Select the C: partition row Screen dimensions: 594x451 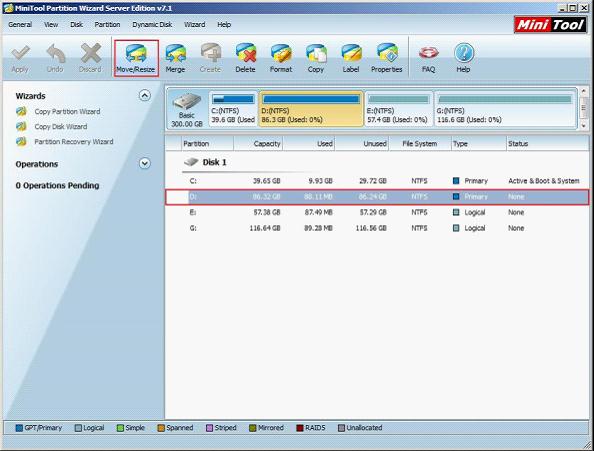pyautogui.click(x=377, y=181)
